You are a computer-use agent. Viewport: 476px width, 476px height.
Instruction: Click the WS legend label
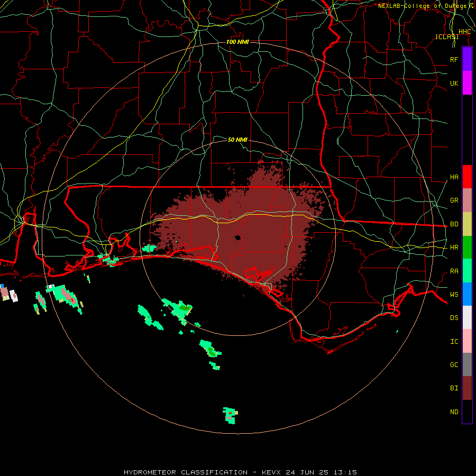point(454,295)
